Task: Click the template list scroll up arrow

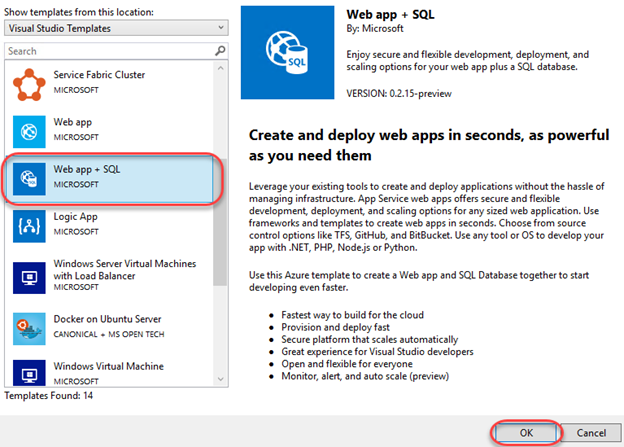Action: (x=220, y=68)
